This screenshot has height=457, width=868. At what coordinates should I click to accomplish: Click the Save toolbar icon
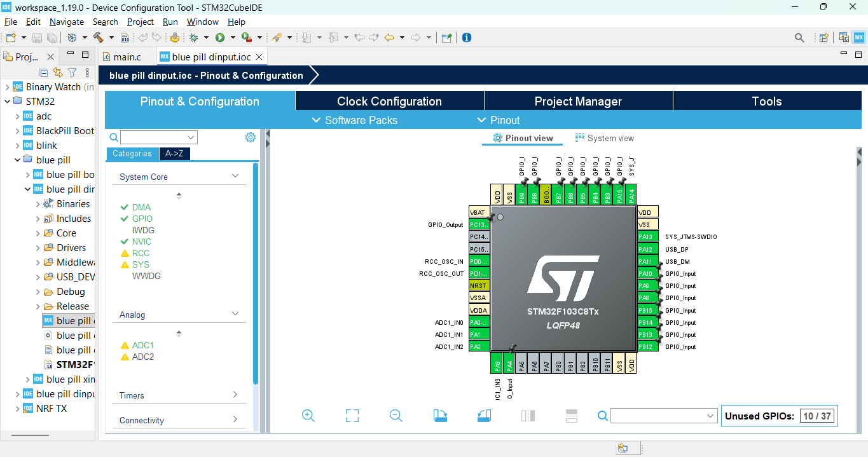(37, 38)
